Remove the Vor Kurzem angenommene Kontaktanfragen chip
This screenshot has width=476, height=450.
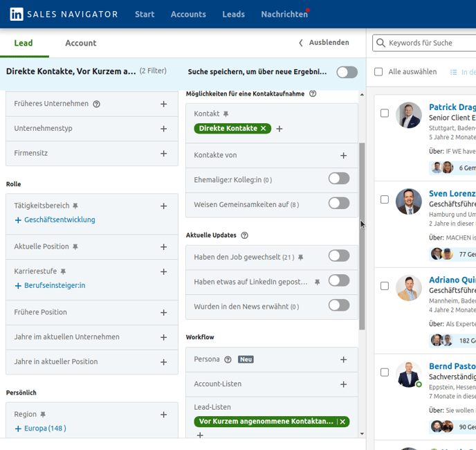point(342,422)
